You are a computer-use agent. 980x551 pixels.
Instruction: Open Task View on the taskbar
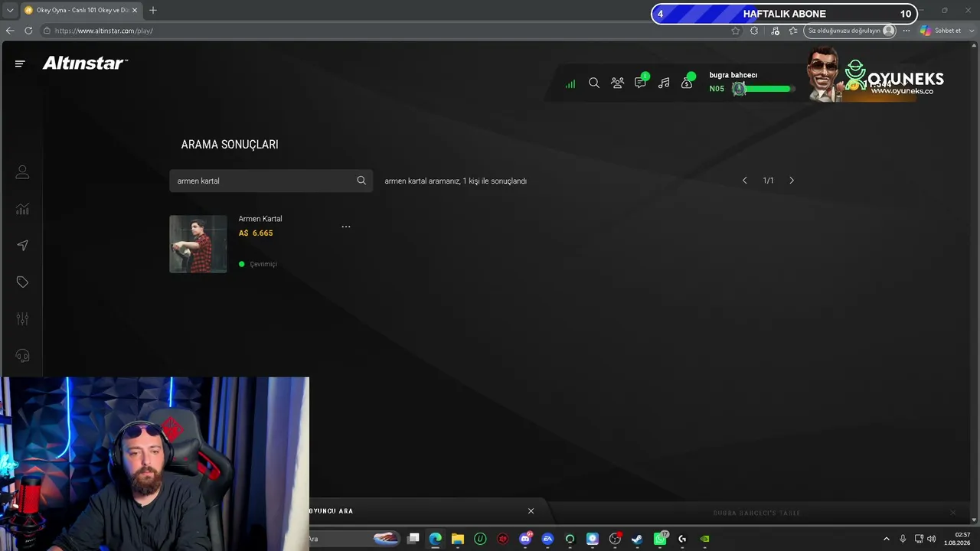click(x=413, y=539)
